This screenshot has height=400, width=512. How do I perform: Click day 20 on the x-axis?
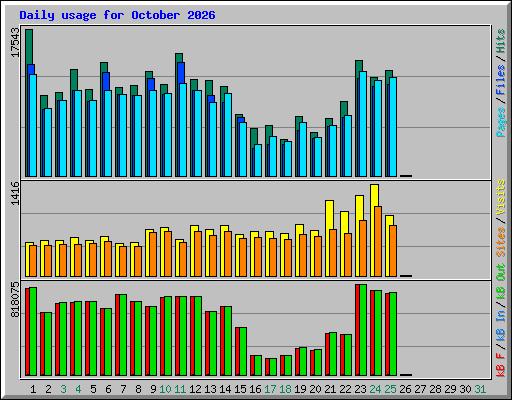click(x=315, y=389)
